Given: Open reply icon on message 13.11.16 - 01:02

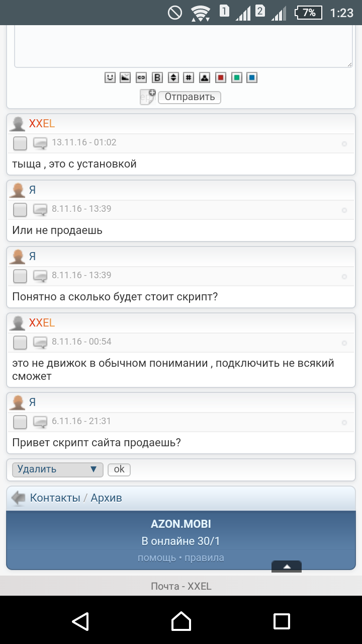Looking at the screenshot, I should (x=40, y=143).
